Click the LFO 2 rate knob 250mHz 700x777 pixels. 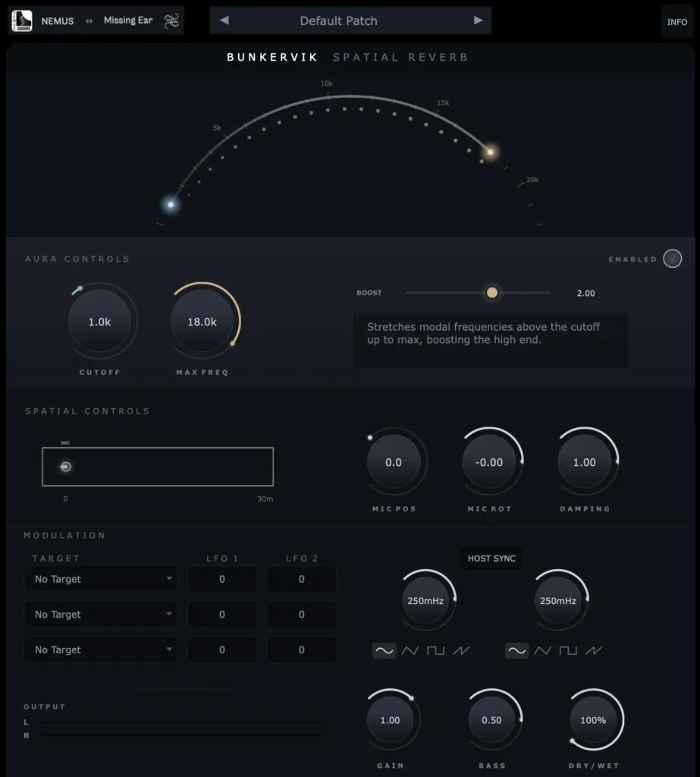coord(558,600)
